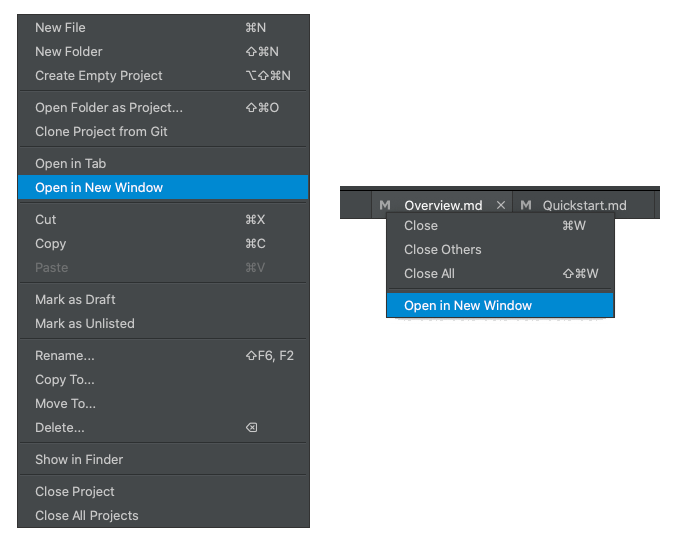This screenshot has width=680, height=540.
Task: Choose Delete... from the context menu
Action: 60,428
